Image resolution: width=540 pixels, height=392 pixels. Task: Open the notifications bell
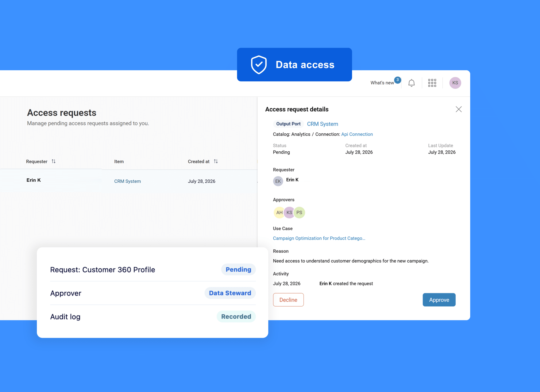click(x=411, y=83)
